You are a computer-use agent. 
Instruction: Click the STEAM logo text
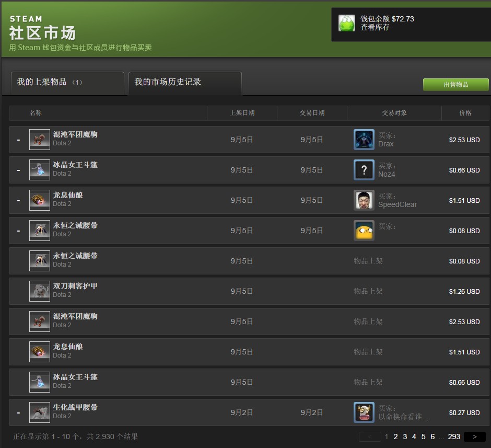(26, 19)
